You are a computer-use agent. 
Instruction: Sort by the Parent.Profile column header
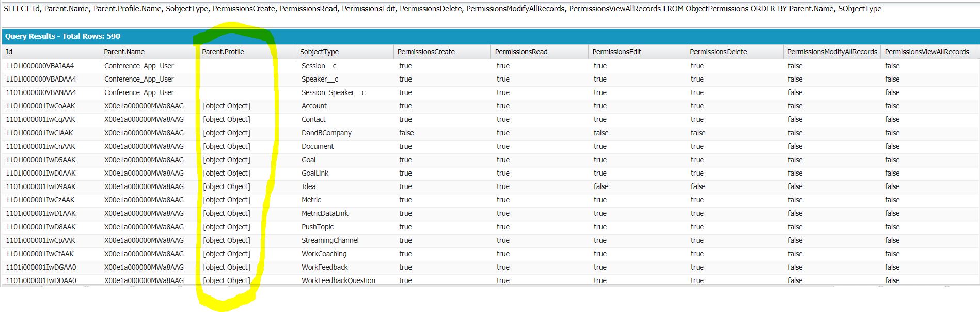[x=246, y=52]
